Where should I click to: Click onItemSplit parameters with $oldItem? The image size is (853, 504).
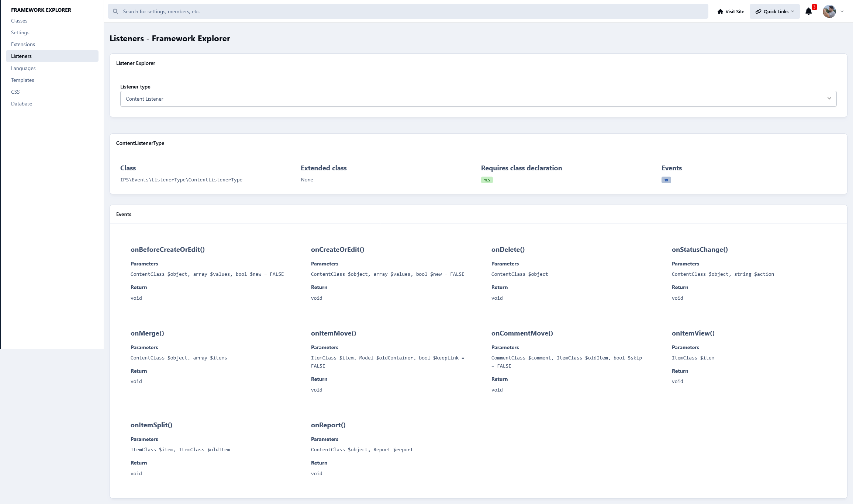coord(180,450)
